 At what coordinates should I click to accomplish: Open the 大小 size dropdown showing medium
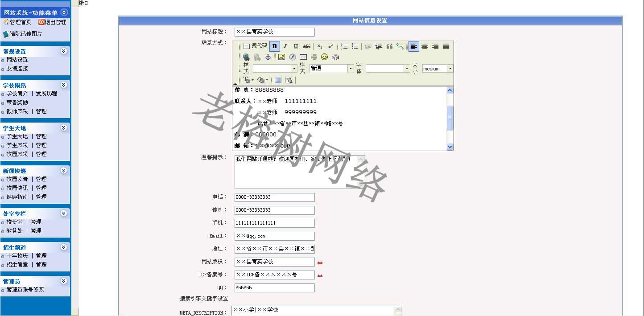click(x=438, y=69)
